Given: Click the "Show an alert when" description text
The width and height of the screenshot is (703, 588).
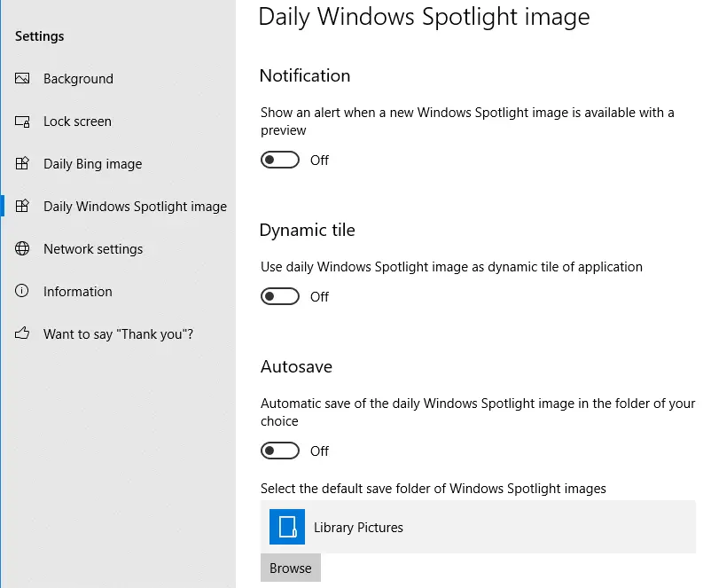Looking at the screenshot, I should coord(467,122).
